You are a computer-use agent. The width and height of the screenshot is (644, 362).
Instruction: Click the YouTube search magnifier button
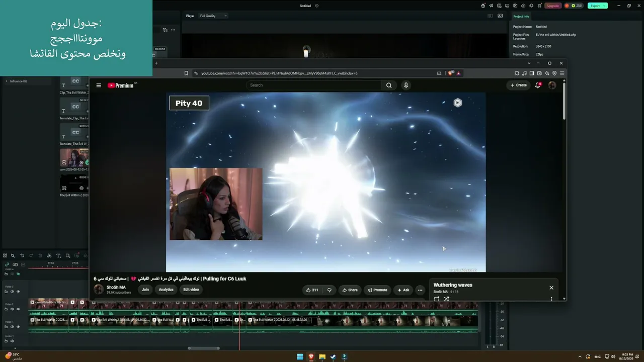[389, 85]
